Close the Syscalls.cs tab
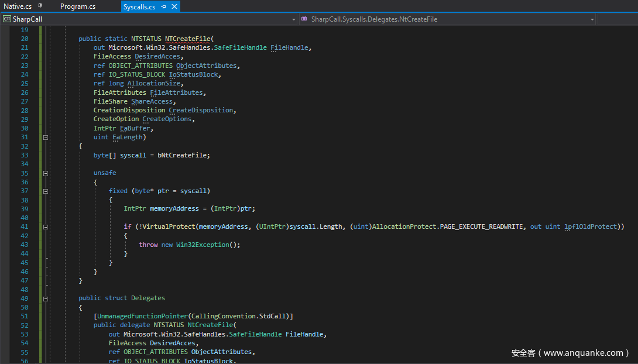The image size is (638, 364). (173, 7)
